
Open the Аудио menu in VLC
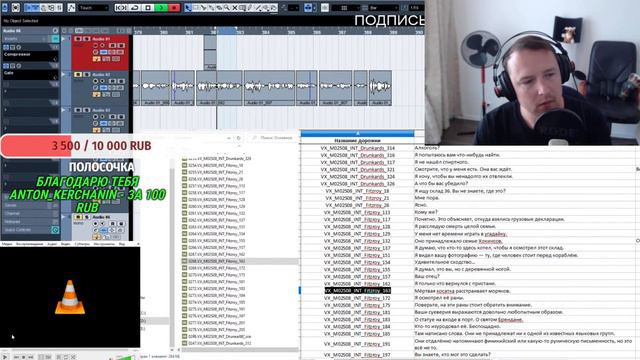(x=52, y=244)
